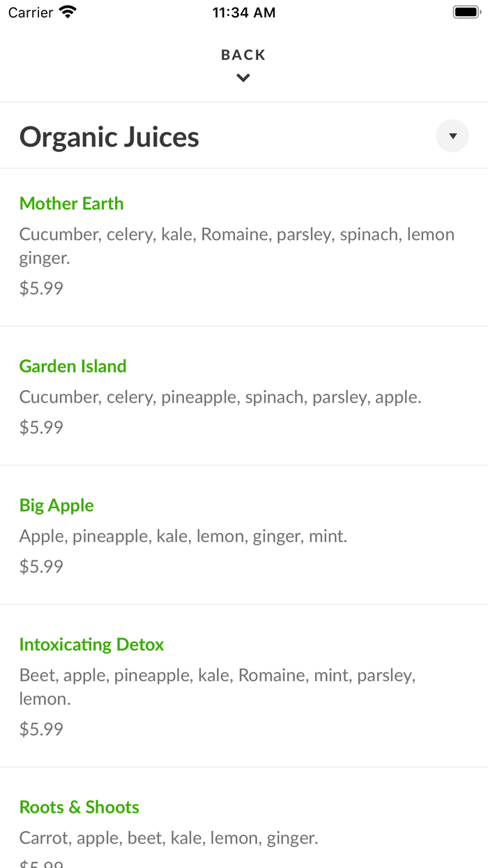Click the Mother Earth $5.99 price
Image resolution: width=488 pixels, height=868 pixels.
pos(41,288)
